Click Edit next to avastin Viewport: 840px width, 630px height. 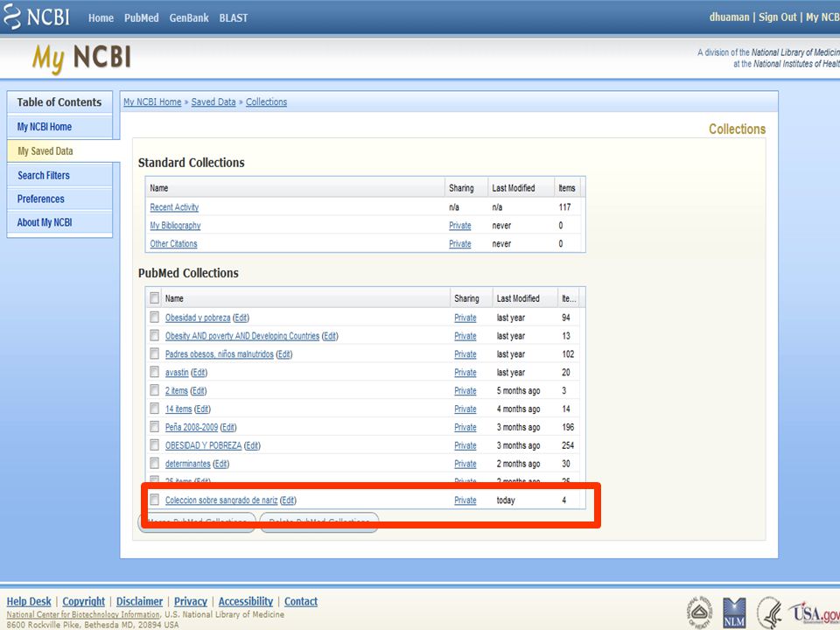tap(199, 373)
